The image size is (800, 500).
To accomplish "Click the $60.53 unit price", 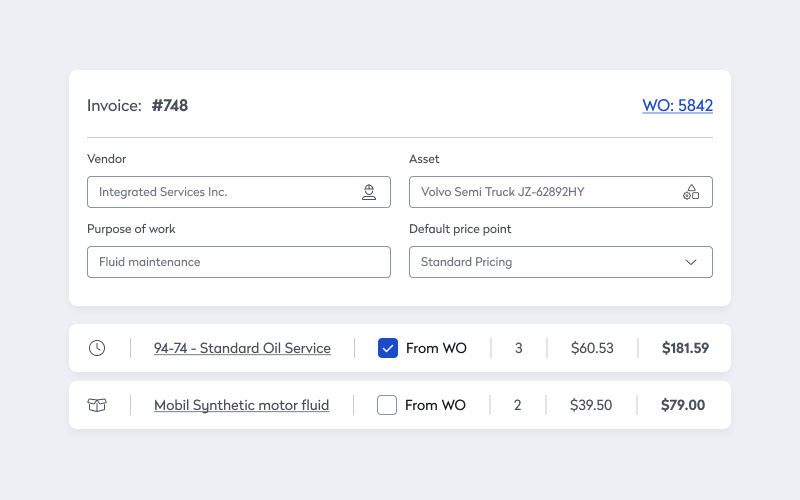I will click(592, 348).
